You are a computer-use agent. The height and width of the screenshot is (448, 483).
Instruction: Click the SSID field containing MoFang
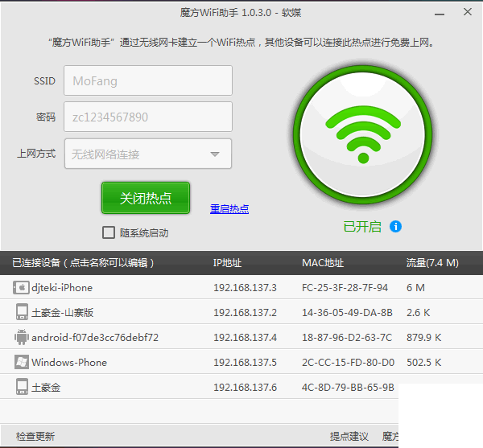[148, 80]
